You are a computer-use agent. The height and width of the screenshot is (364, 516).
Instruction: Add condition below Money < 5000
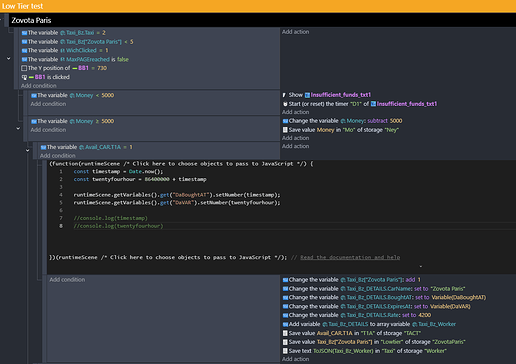coord(48,104)
